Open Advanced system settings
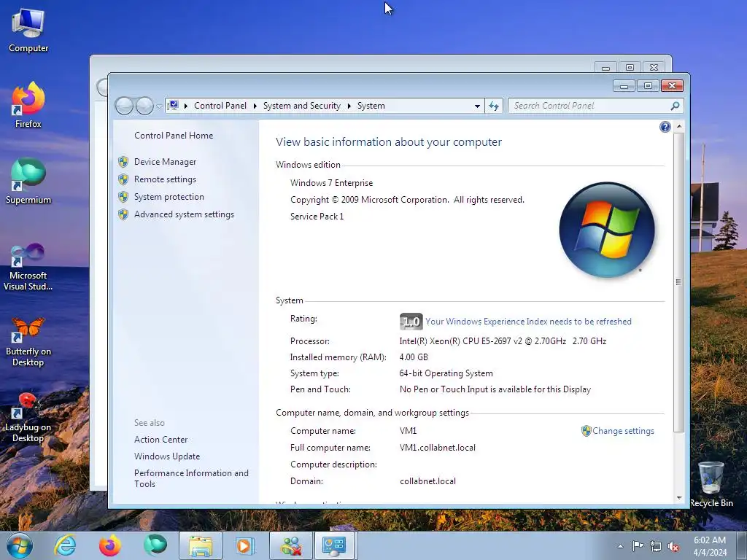Image resolution: width=747 pixels, height=560 pixels. click(x=184, y=215)
